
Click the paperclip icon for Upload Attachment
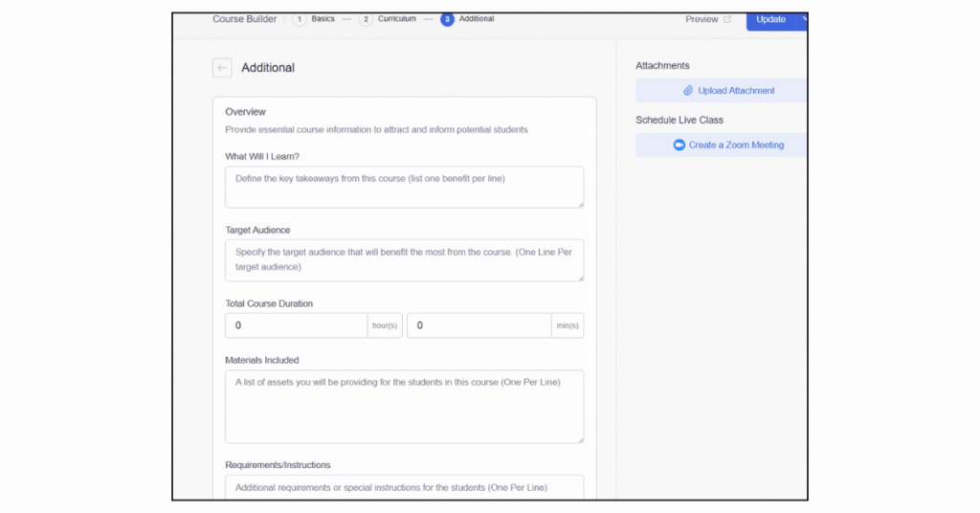(x=687, y=91)
